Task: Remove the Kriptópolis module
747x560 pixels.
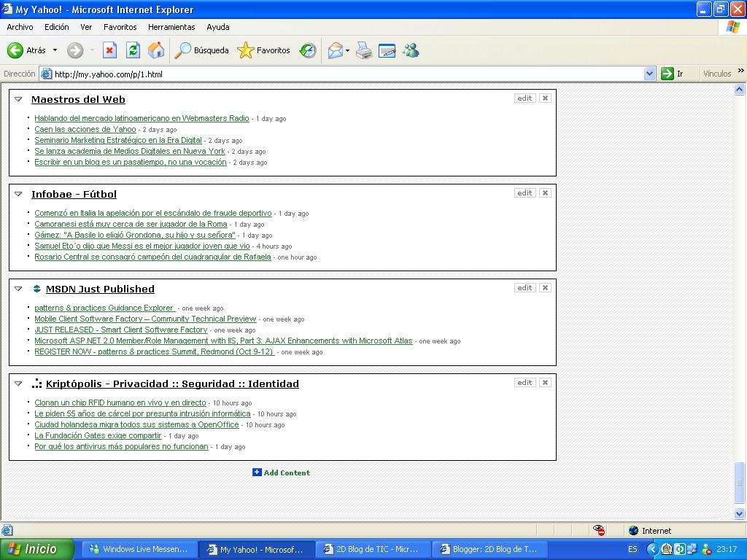Action: pyautogui.click(x=545, y=382)
